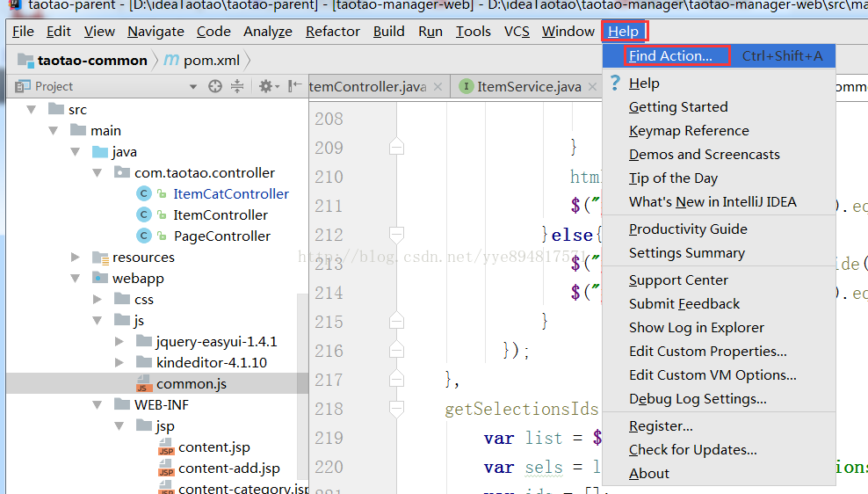This screenshot has height=494, width=868.
Task: Click the scroll-from-source target icon
Action: click(214, 86)
